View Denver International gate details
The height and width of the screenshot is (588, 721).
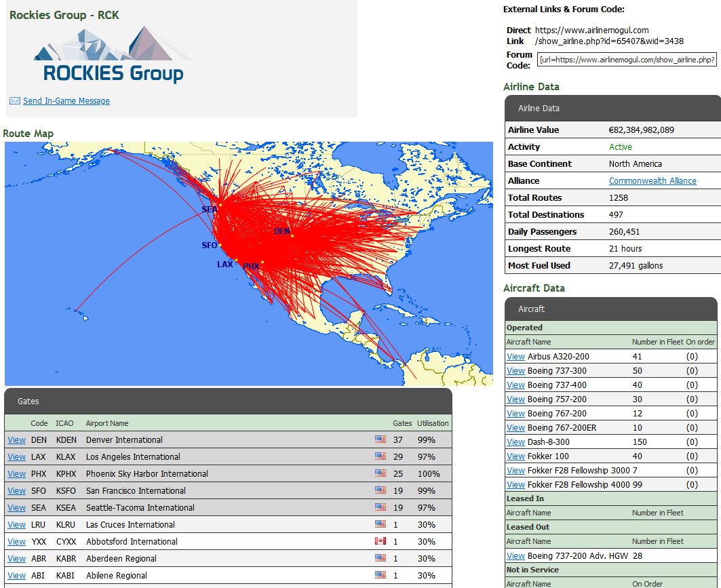click(x=16, y=440)
